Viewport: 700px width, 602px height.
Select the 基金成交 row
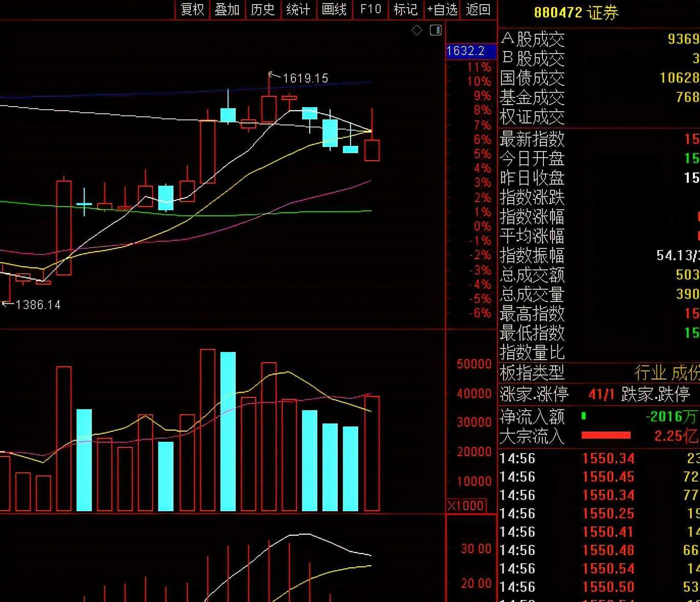(599, 97)
